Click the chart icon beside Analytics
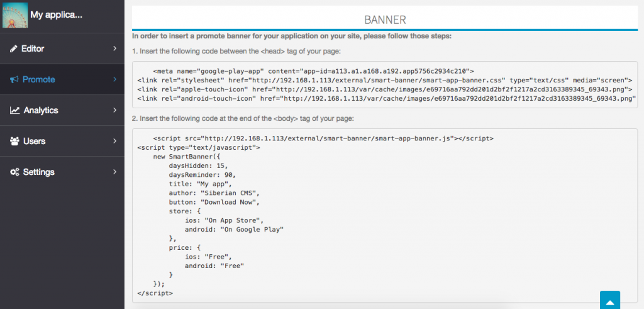This screenshot has width=644, height=309. [x=14, y=110]
